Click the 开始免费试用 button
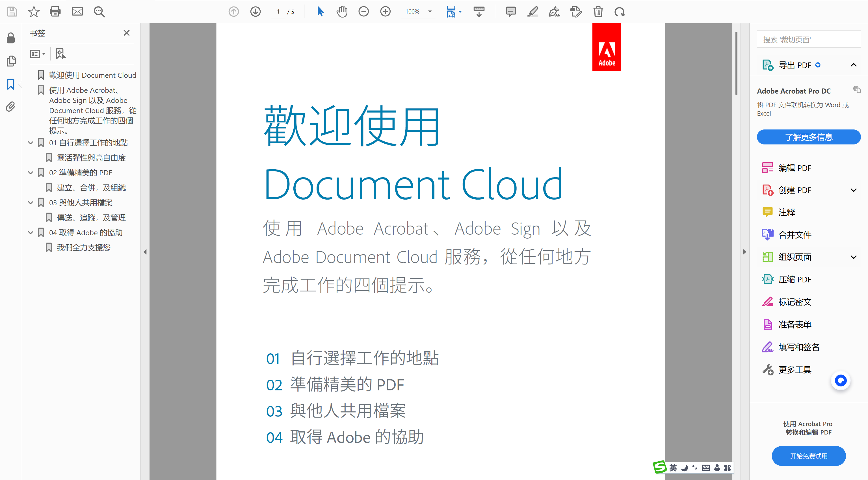The height and width of the screenshot is (480, 868). (808, 456)
